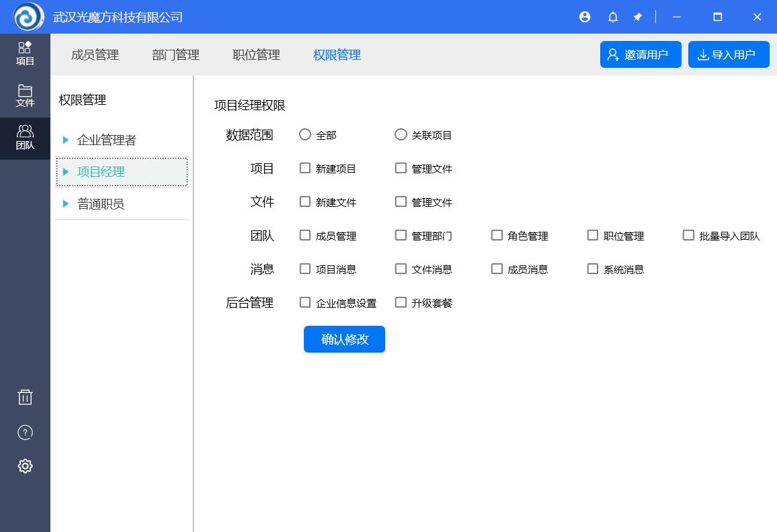This screenshot has height=532, width=777.
Task: Toggle the 文件消息 checkbox
Action: 401,269
